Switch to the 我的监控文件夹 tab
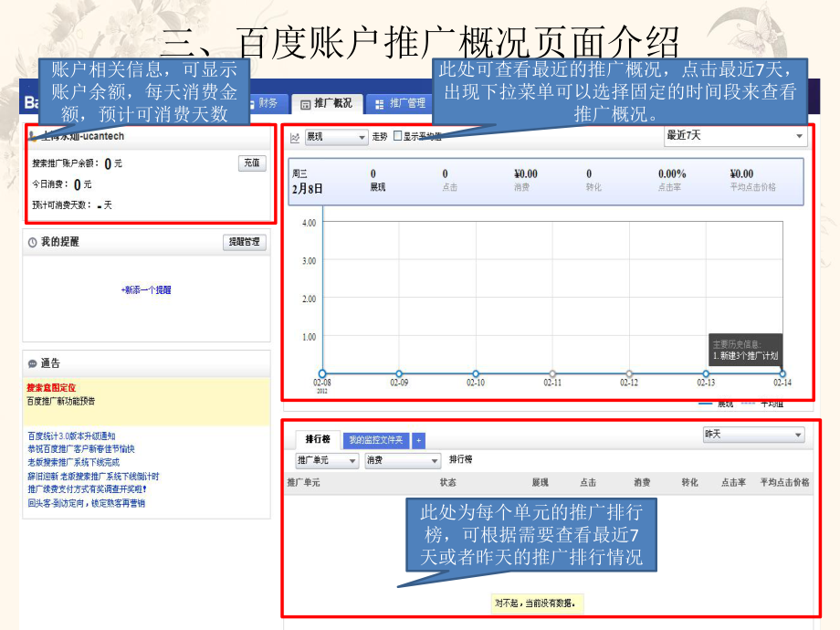 click(x=378, y=439)
